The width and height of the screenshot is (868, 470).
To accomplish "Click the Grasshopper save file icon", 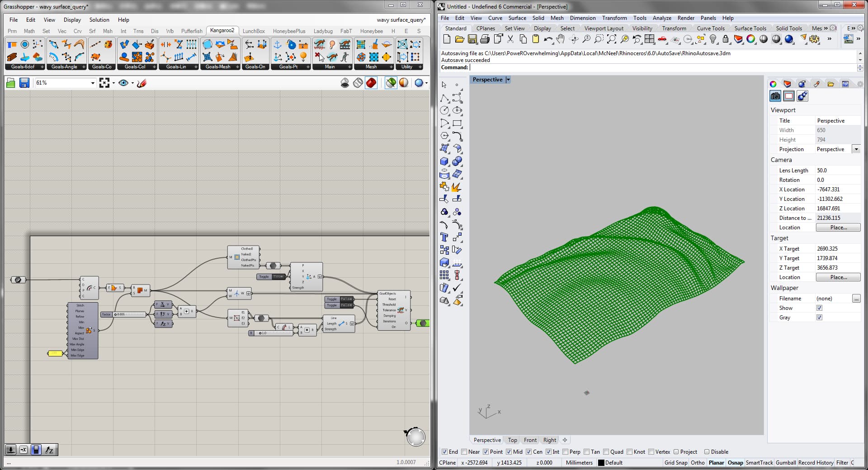I will (24, 83).
